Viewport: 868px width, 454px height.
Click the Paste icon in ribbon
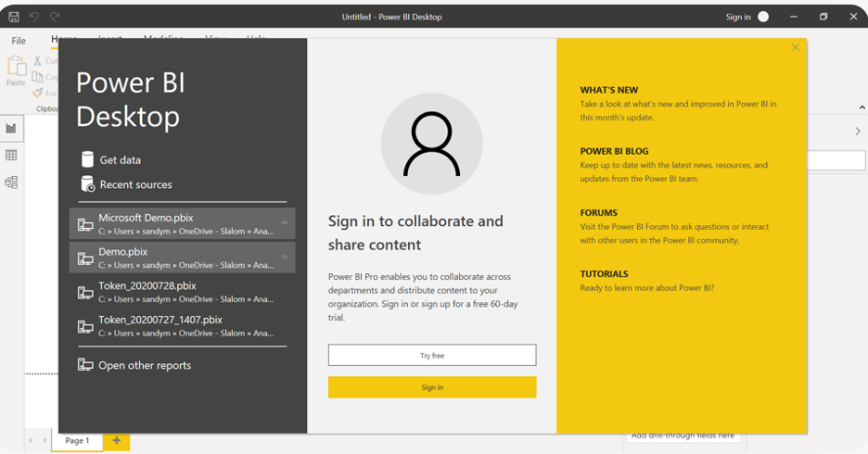tap(16, 70)
